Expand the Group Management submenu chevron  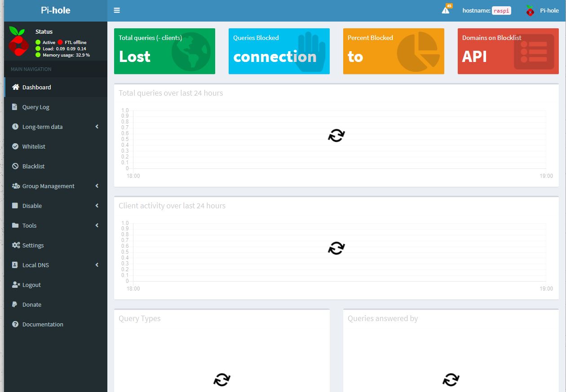97,186
